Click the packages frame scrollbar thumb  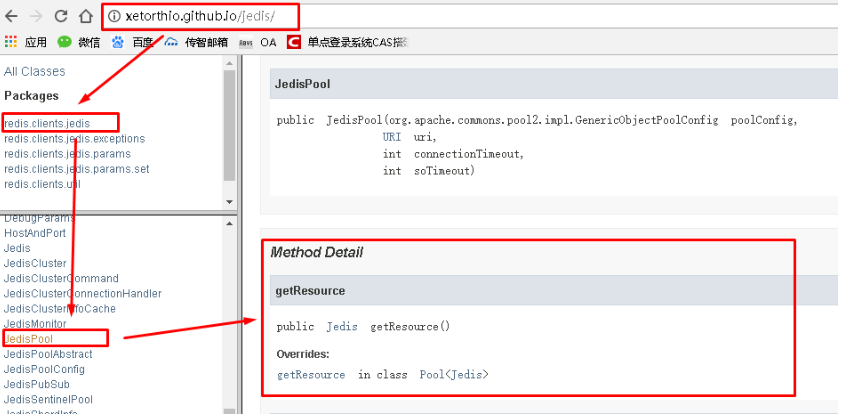coord(229,125)
